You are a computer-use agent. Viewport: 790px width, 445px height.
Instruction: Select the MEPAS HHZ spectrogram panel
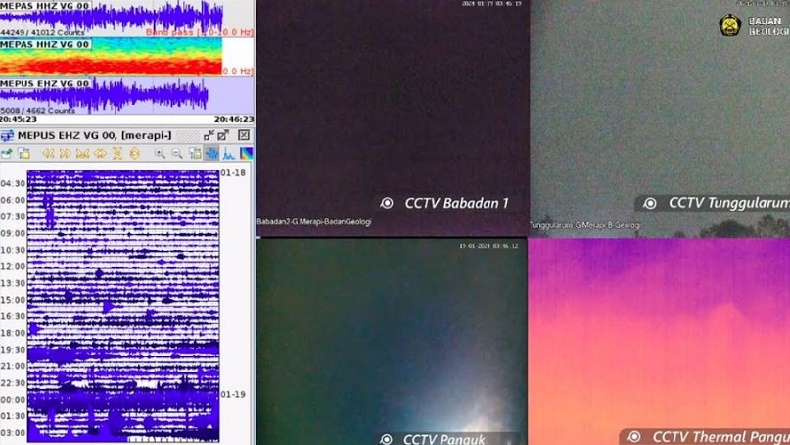coord(110,58)
